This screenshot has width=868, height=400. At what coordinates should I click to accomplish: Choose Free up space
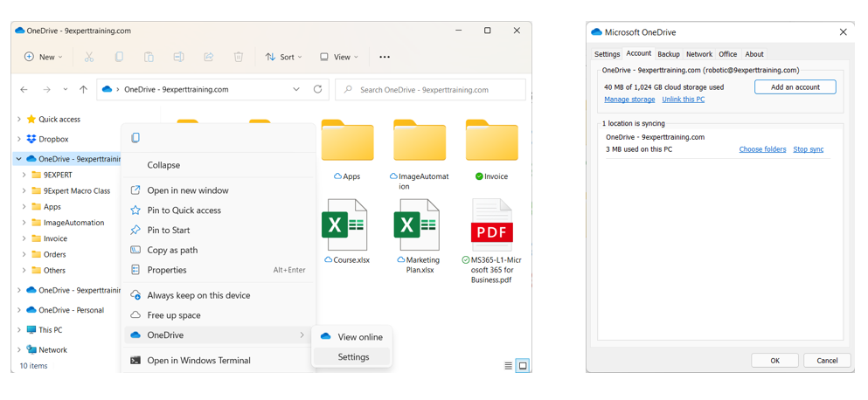[219, 315]
